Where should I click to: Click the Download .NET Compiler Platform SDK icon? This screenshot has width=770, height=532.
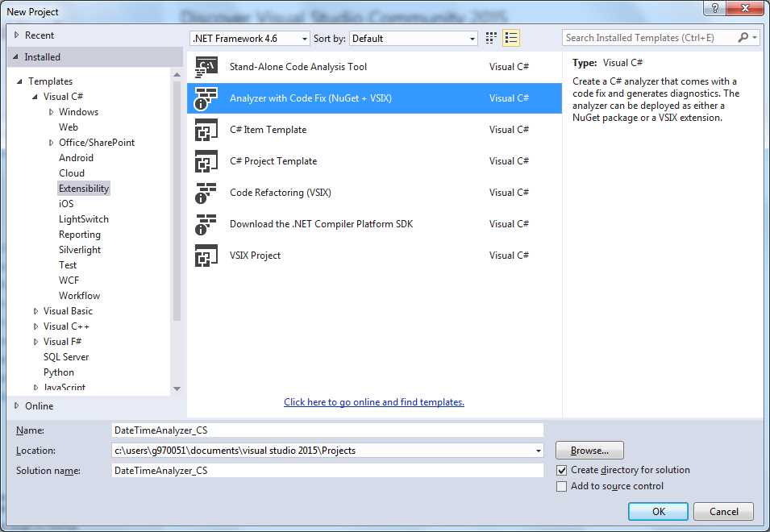pos(207,223)
